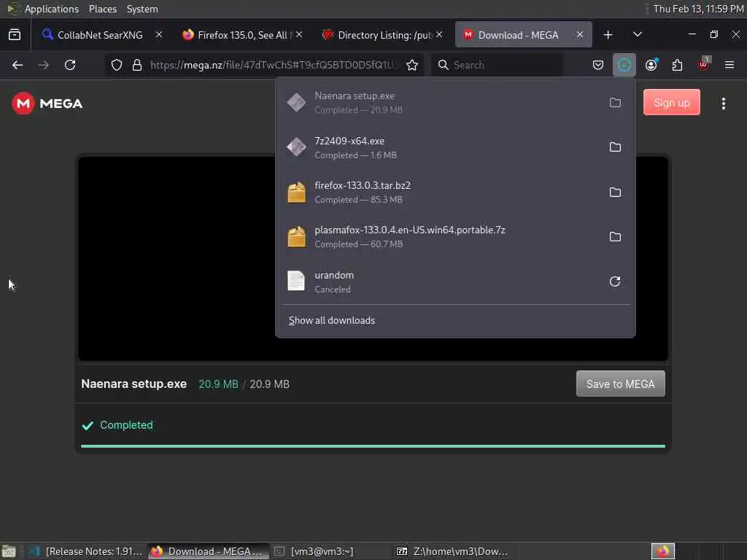747x560 pixels.
Task: Click the Completed status text
Action: pyautogui.click(x=126, y=425)
